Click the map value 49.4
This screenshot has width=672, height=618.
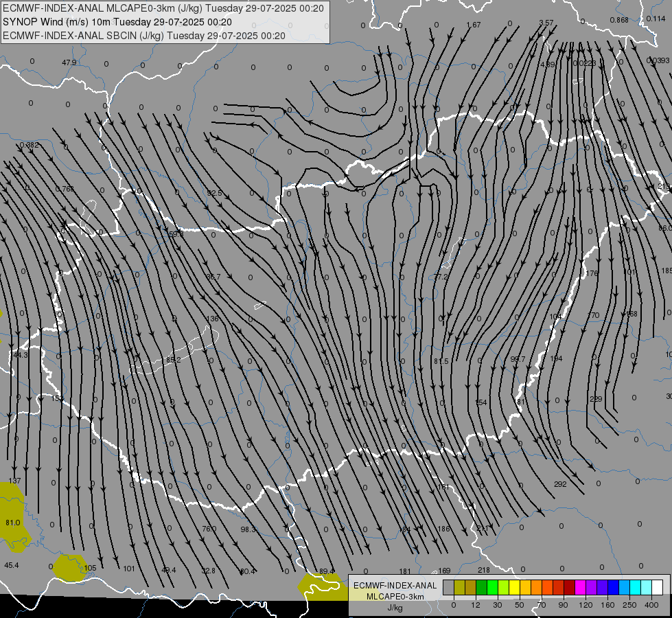[169, 570]
